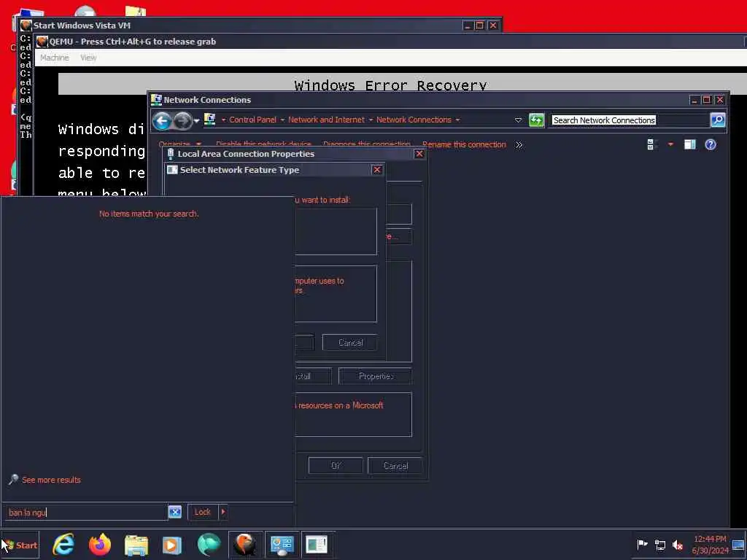
Task: Click the Action Center flag tray icon
Action: pyautogui.click(x=642, y=544)
